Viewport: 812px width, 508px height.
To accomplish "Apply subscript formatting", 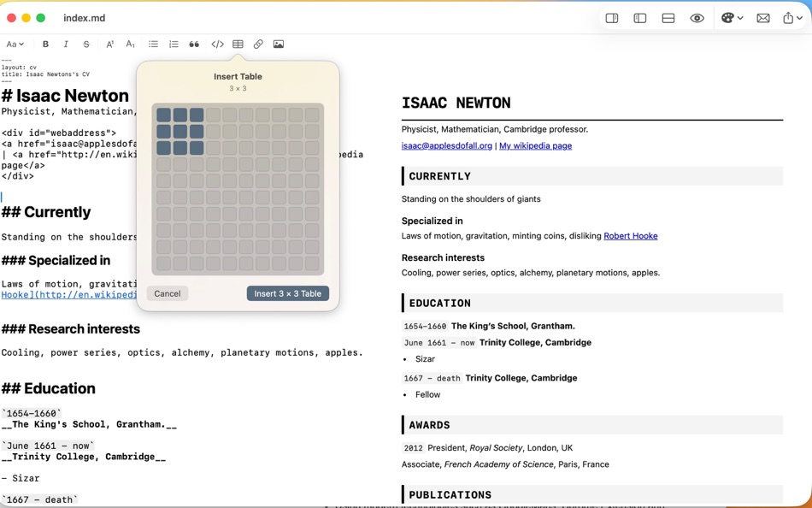I will [130, 44].
